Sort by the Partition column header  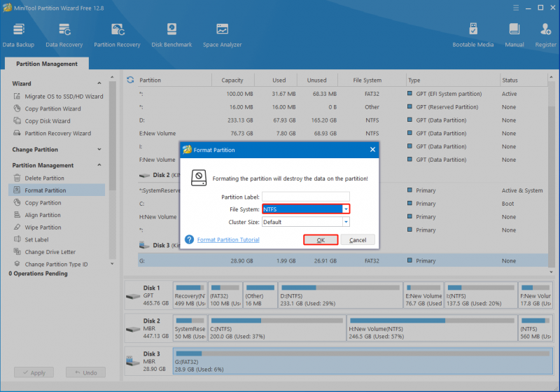pyautogui.click(x=174, y=80)
